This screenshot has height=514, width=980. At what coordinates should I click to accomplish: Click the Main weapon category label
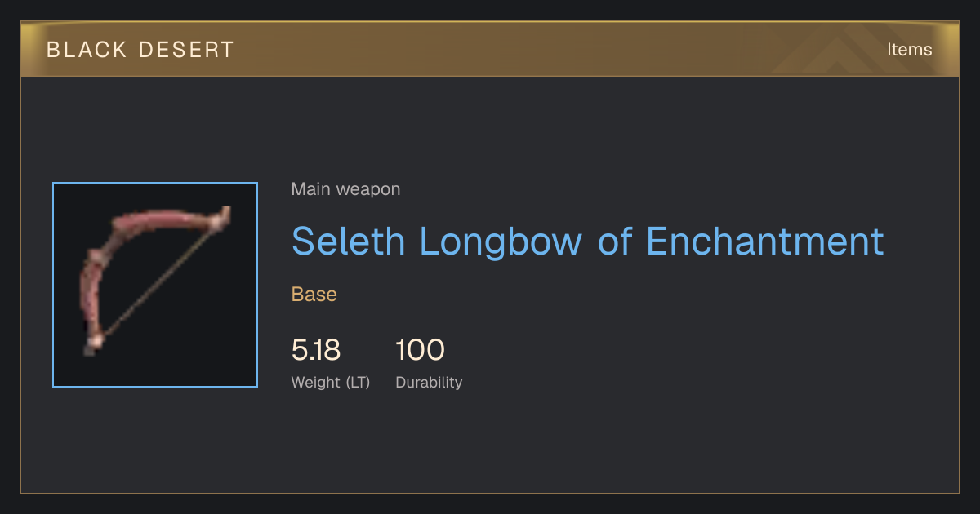(346, 189)
